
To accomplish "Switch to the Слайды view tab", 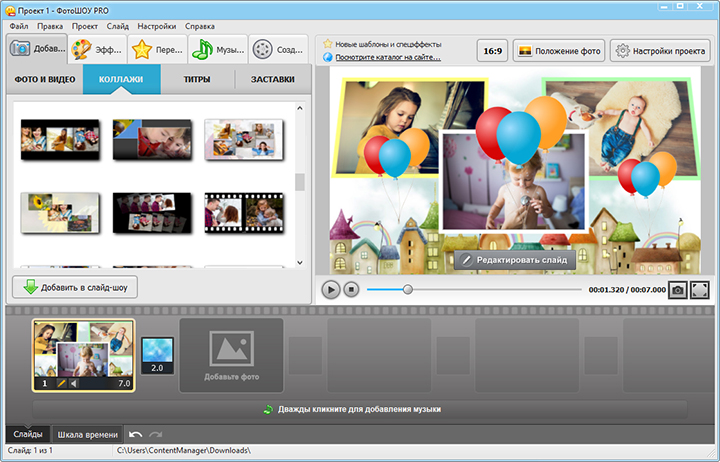I will pyautogui.click(x=27, y=434).
